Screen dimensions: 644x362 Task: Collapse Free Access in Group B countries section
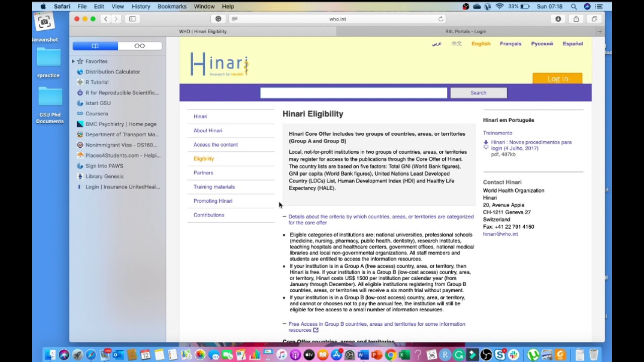[377, 327]
